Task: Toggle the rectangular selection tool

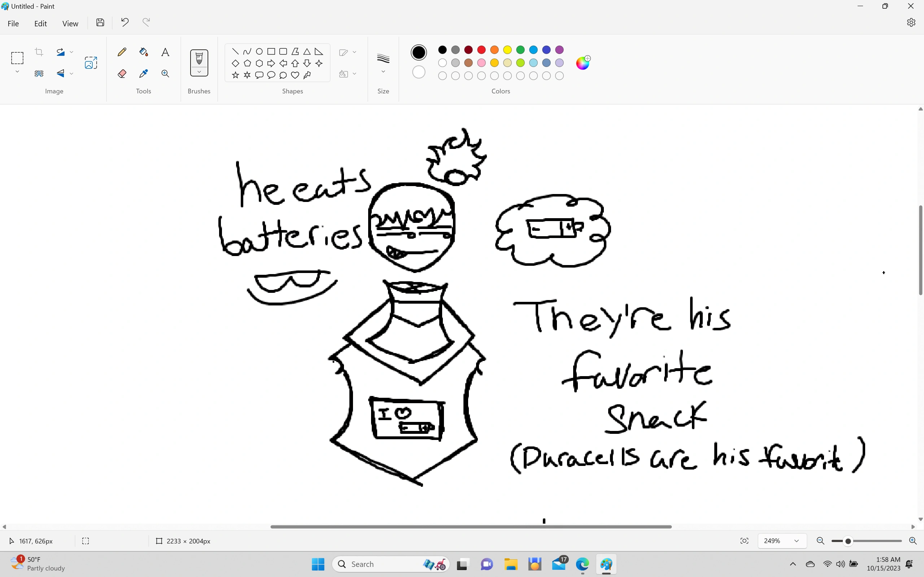Action: (x=17, y=58)
